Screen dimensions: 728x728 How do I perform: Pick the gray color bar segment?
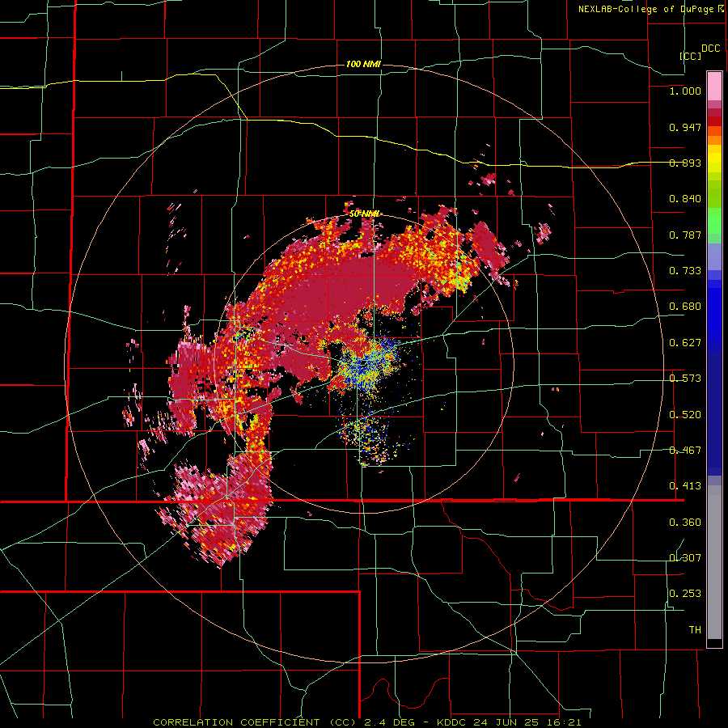pos(714,562)
